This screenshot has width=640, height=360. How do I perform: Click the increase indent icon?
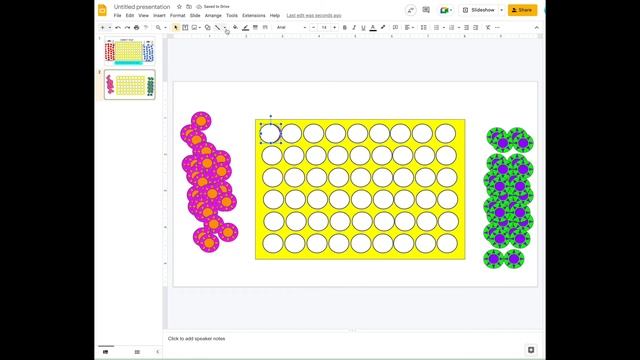point(476,27)
